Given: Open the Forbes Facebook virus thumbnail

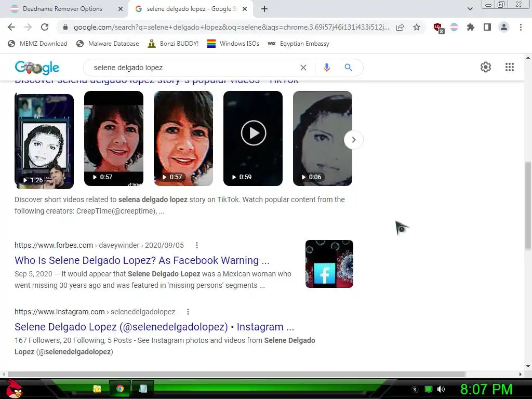Looking at the screenshot, I should click(329, 264).
